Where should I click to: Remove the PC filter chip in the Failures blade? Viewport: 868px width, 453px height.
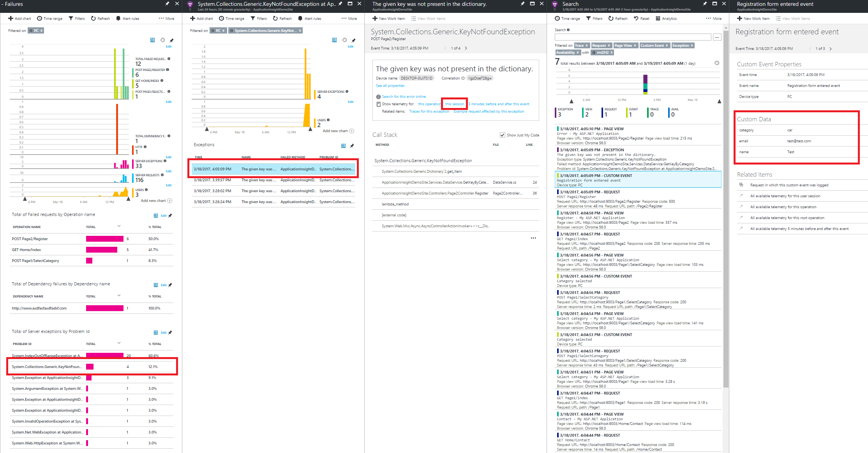point(42,30)
